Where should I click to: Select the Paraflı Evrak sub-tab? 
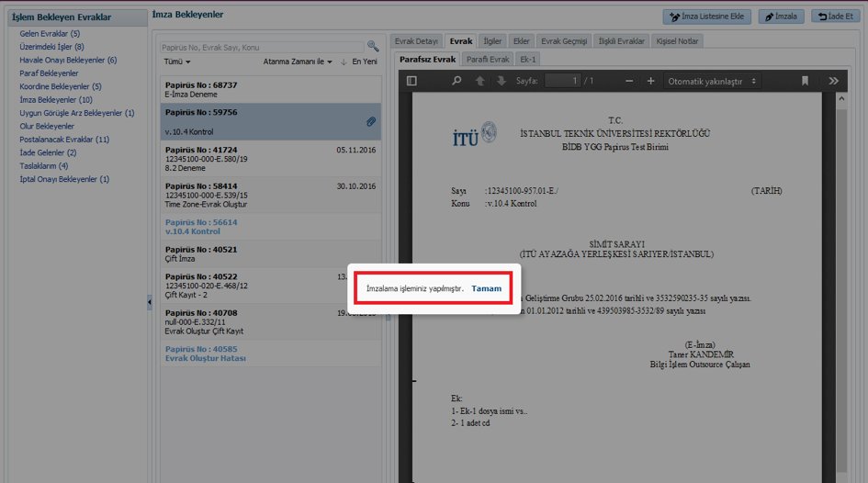tap(487, 59)
